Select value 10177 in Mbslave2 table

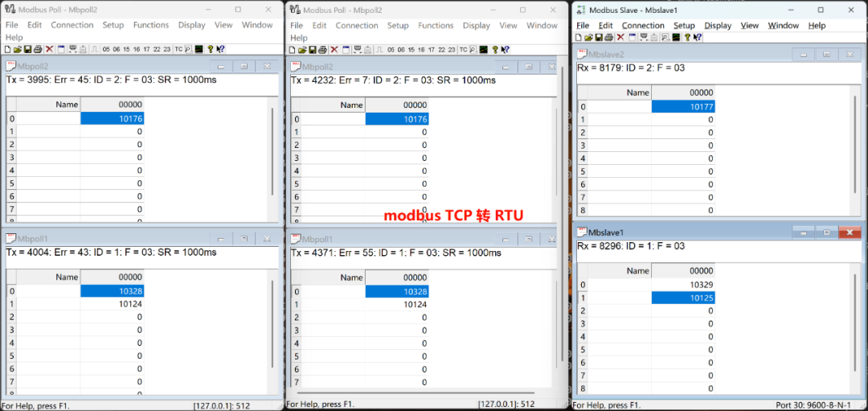tap(683, 106)
